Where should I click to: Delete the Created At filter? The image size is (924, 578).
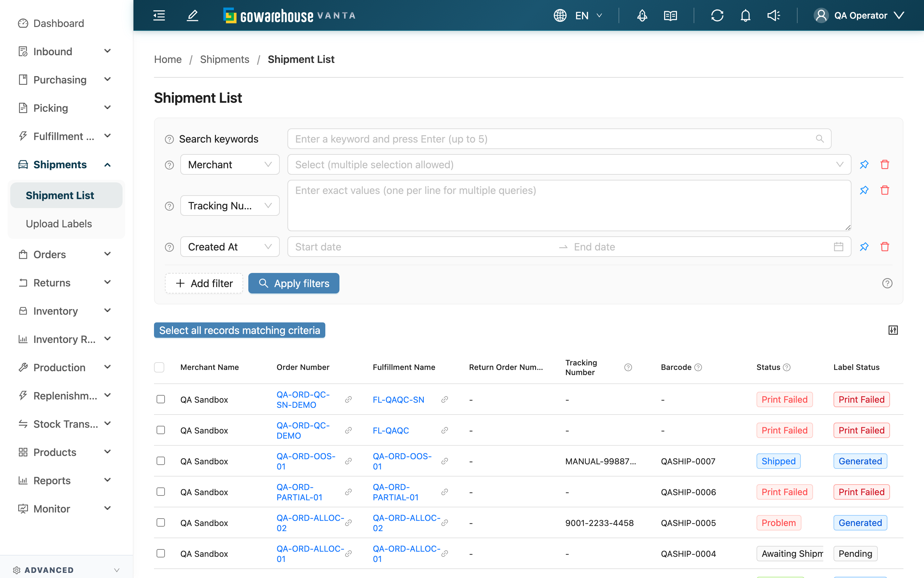tap(885, 247)
